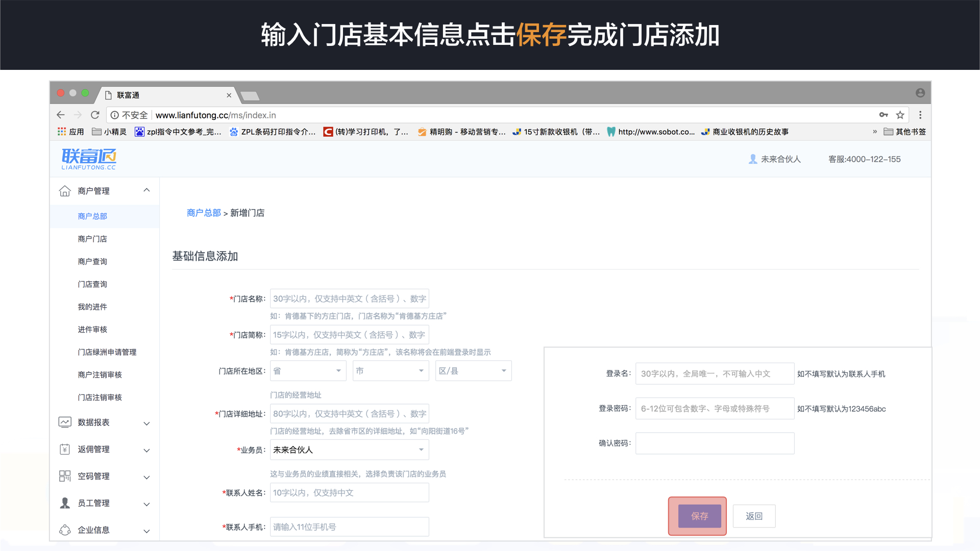
Task: Expand the 返佣管理 menu chevron
Action: pyautogui.click(x=146, y=450)
